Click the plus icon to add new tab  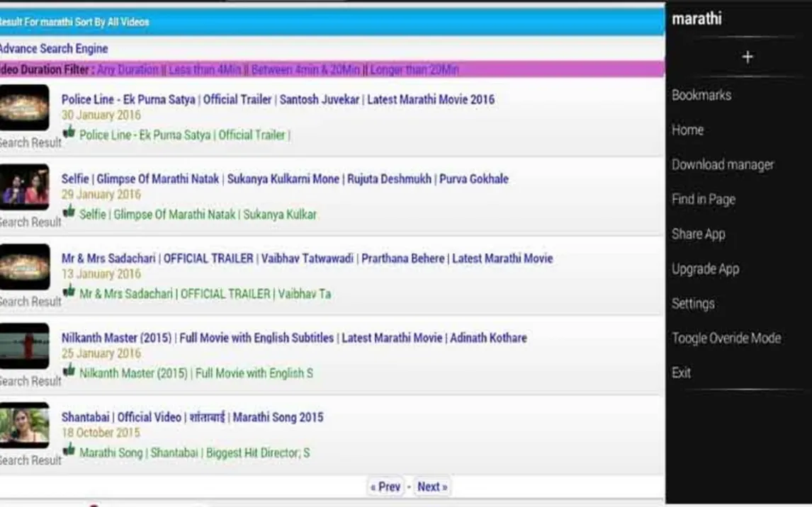[747, 57]
